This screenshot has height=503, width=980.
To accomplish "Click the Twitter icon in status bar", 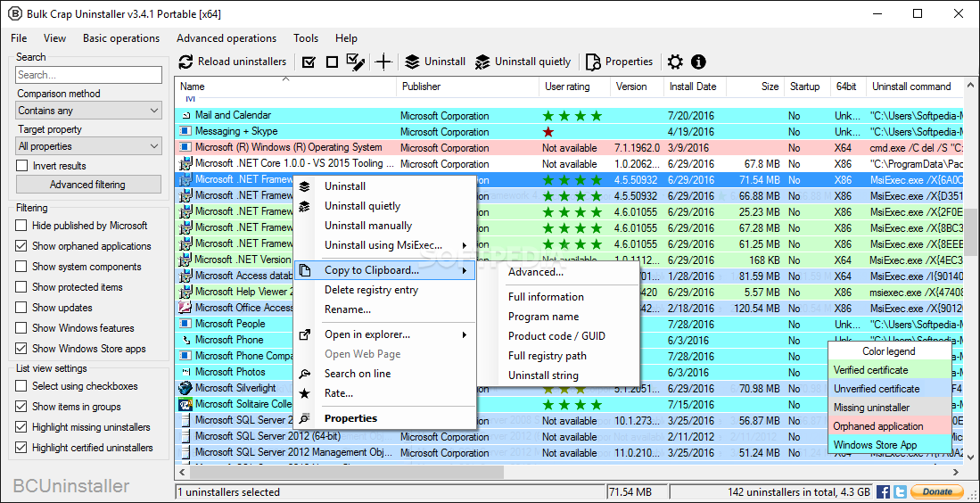I will (900, 491).
